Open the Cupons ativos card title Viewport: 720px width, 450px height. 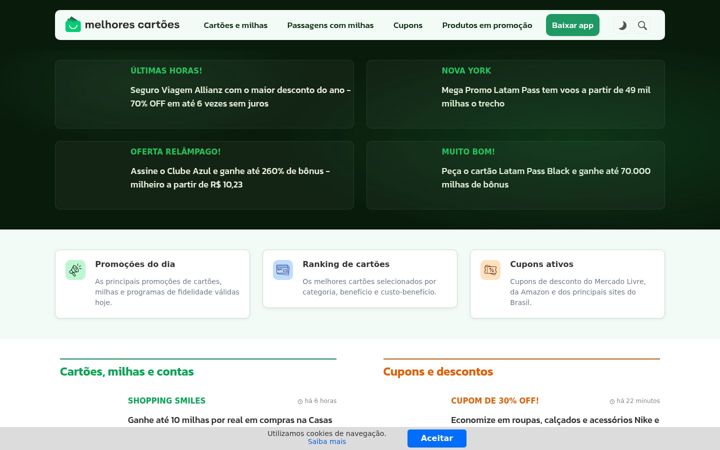541,264
